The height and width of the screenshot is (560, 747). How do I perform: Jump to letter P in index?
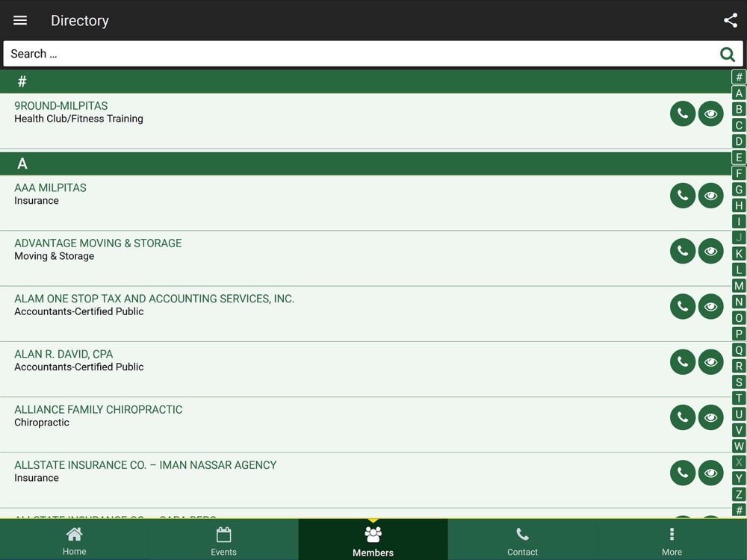[739, 334]
